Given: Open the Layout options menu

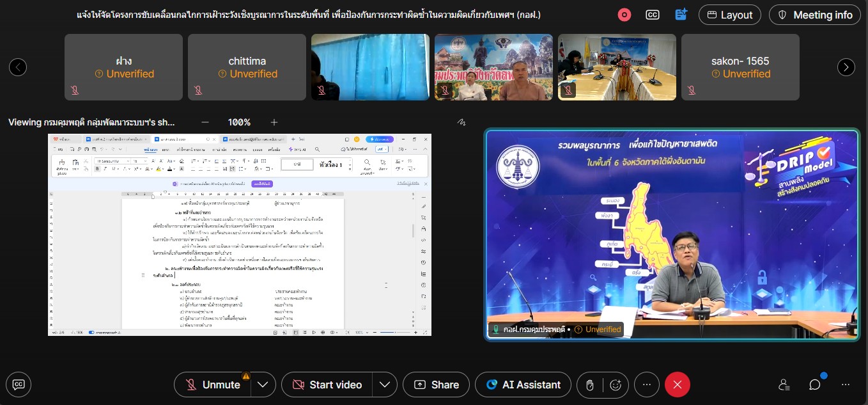Looking at the screenshot, I should click(x=729, y=15).
